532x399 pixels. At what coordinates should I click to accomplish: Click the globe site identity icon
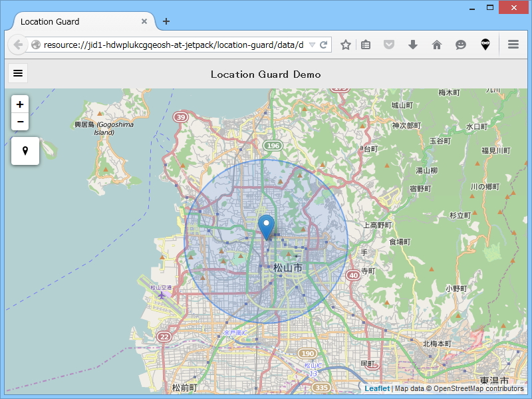pos(36,45)
